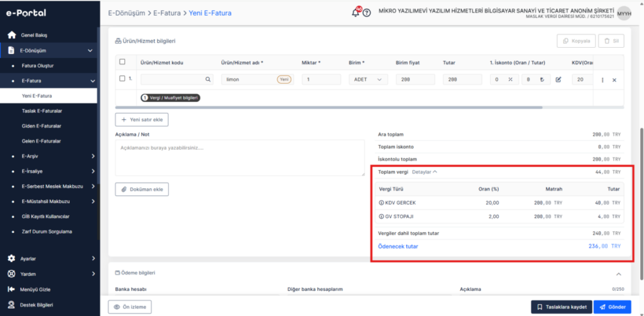644x316 pixels.
Task: Tick the checkbox for row 1
Action: pos(122,79)
